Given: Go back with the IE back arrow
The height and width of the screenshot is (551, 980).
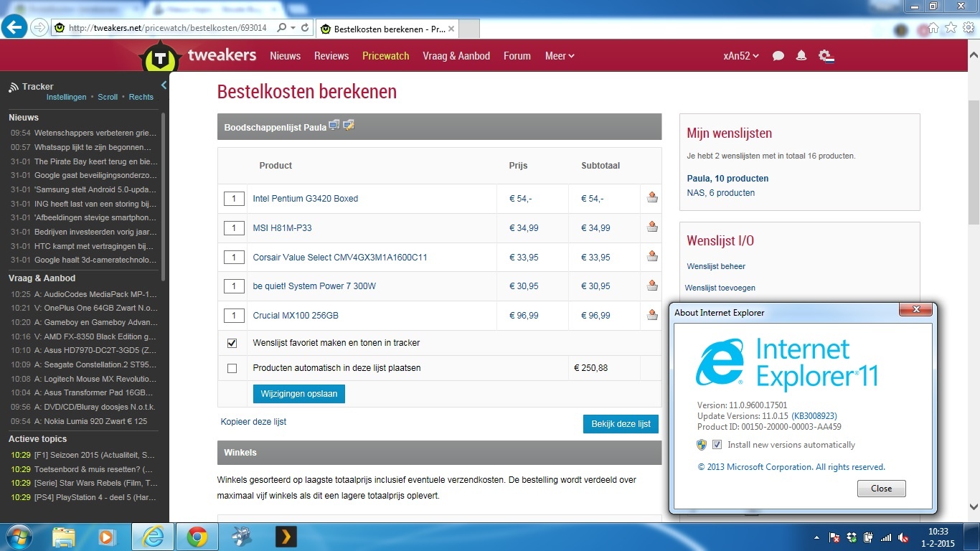Looking at the screenshot, I should coord(15,27).
